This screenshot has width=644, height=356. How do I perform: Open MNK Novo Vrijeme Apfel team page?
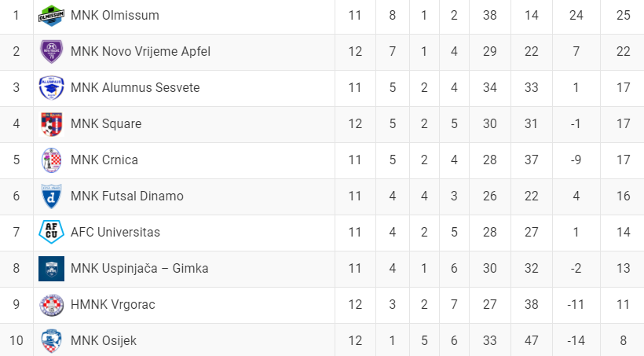141,51
